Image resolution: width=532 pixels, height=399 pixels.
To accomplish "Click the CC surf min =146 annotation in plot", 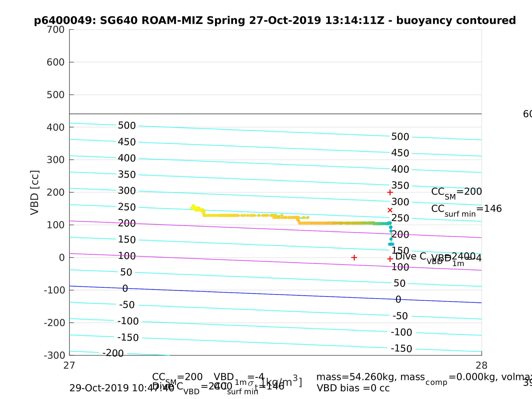I will point(467,209).
